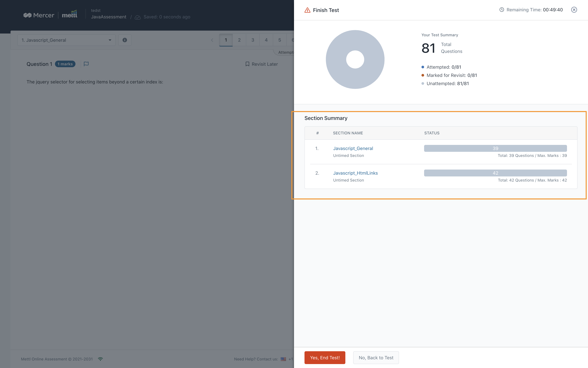The image size is (588, 368).
Task: Open the Javascript_HtmlLinks section link
Action: pyautogui.click(x=356, y=173)
